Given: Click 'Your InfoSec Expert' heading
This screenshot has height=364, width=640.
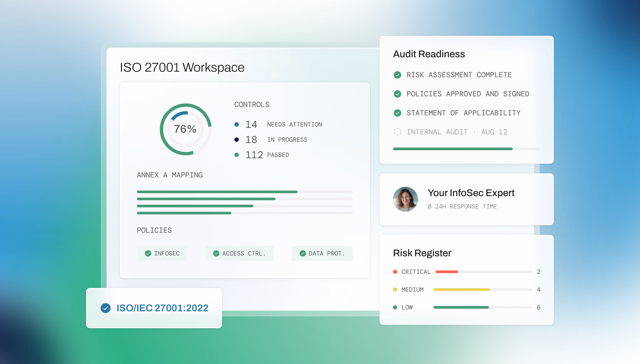Looking at the screenshot, I should 471,193.
